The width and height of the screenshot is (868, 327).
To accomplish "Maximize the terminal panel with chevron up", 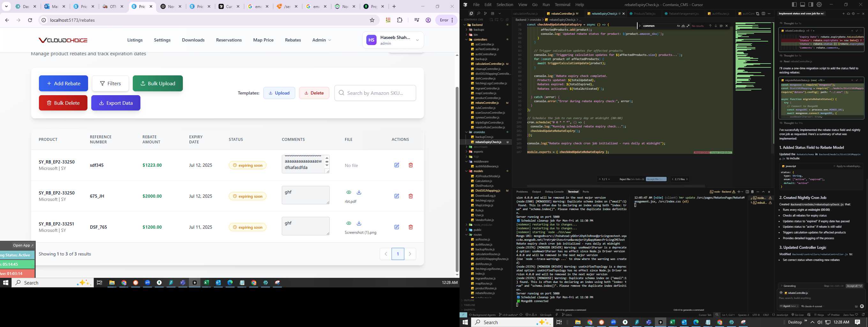I will (x=763, y=192).
